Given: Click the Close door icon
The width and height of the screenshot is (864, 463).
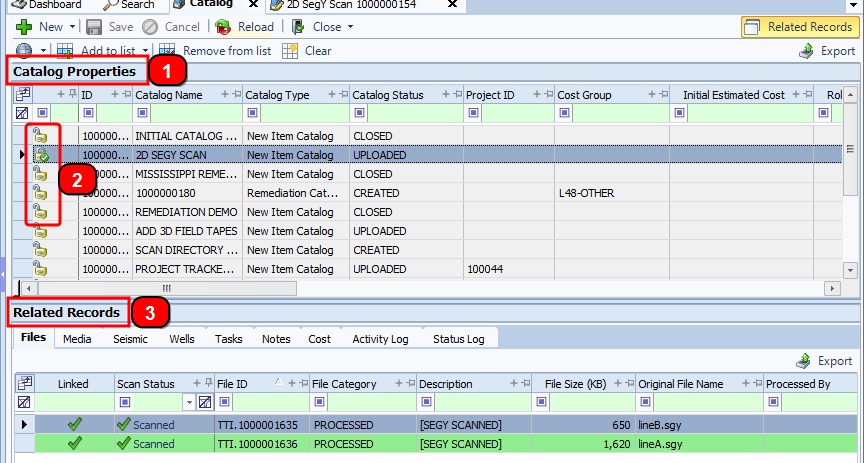Looking at the screenshot, I should point(298,27).
